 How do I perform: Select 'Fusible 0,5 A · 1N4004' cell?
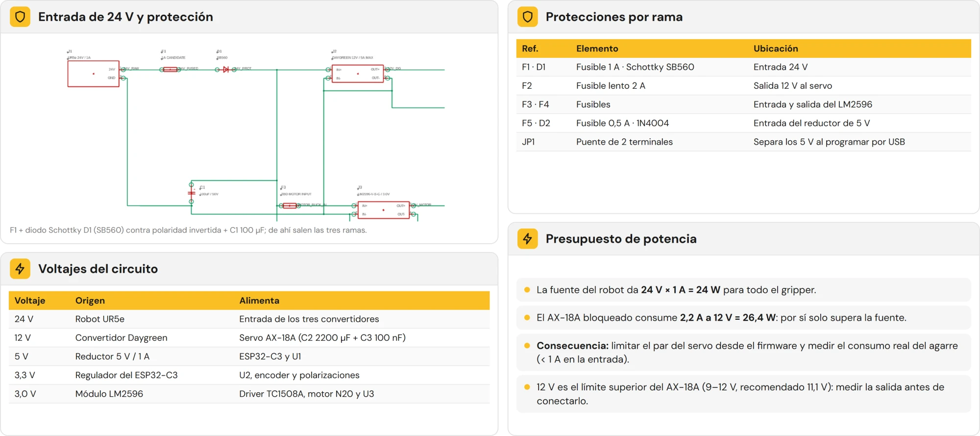pos(622,123)
